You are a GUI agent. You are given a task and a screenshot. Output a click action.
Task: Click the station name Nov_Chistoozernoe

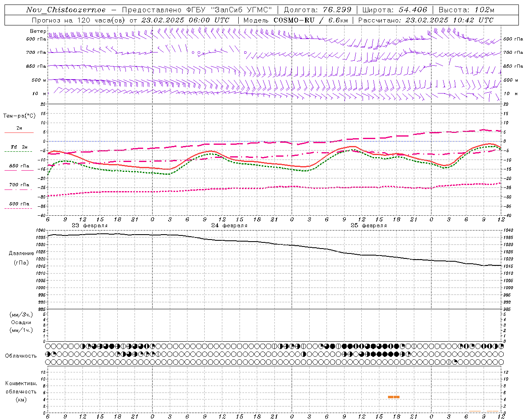point(66,10)
